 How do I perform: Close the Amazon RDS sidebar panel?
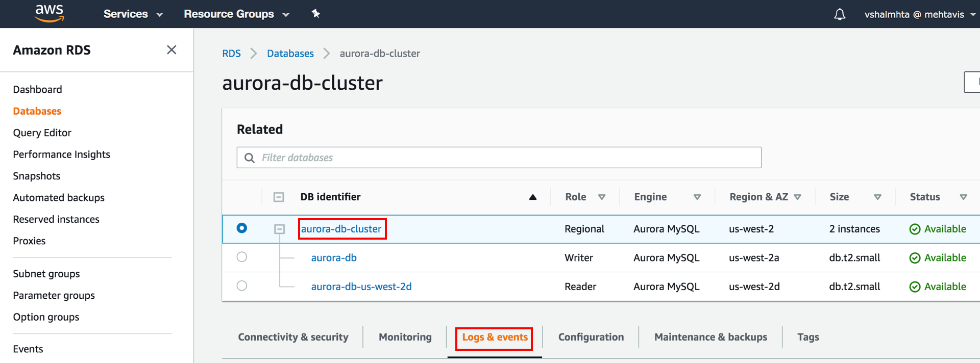click(x=171, y=49)
